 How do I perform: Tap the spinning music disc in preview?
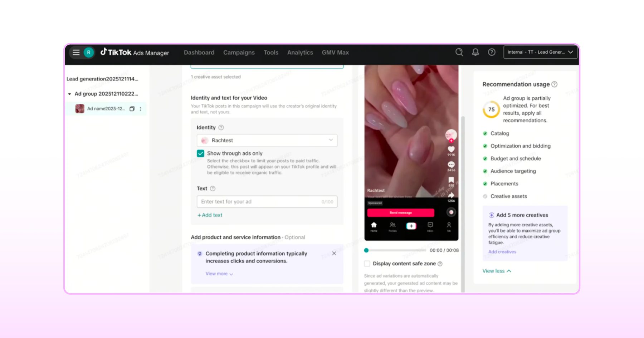451,212
